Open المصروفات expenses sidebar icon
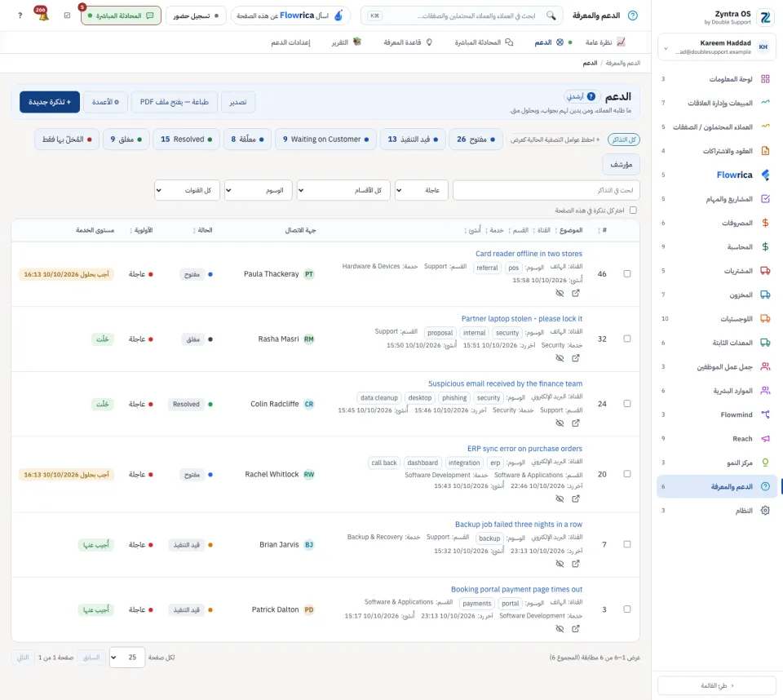Screen dimensions: 783x700 tap(765, 223)
